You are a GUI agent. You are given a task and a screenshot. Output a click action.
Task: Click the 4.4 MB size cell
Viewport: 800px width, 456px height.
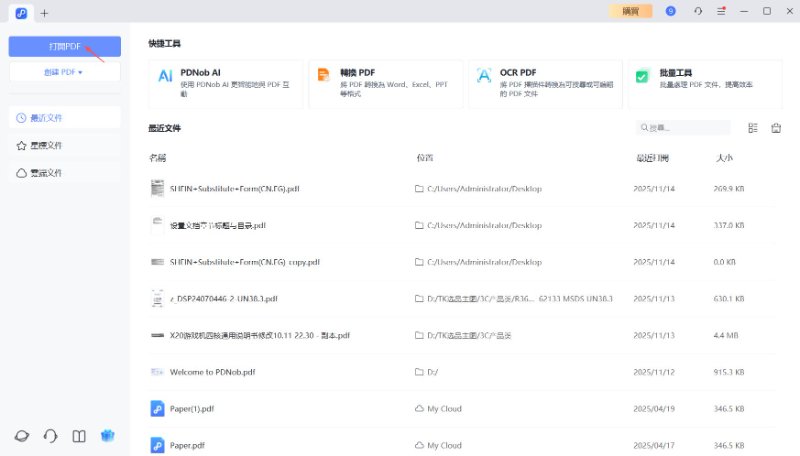(x=726, y=336)
